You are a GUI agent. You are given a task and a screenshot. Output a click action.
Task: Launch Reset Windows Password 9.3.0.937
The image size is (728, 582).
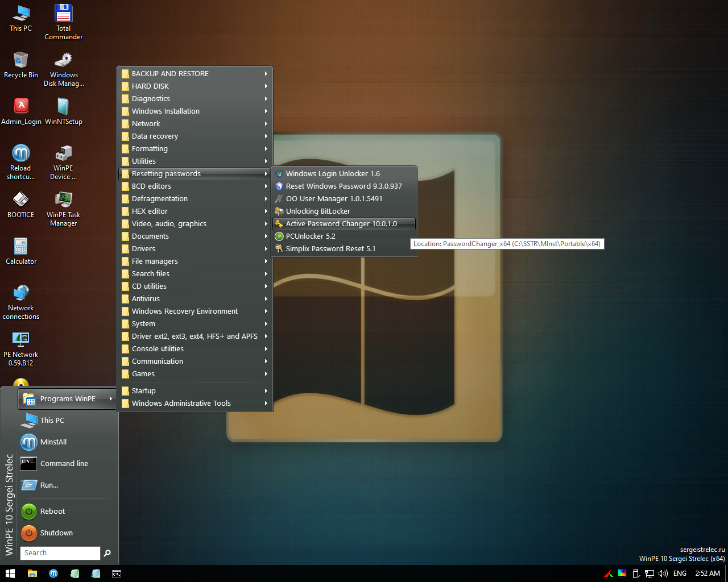point(344,186)
